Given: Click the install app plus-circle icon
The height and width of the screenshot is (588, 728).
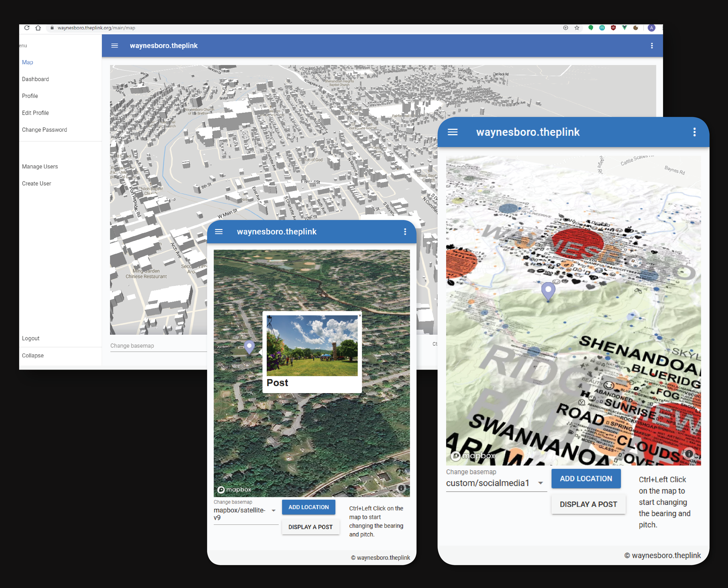Looking at the screenshot, I should 566,28.
